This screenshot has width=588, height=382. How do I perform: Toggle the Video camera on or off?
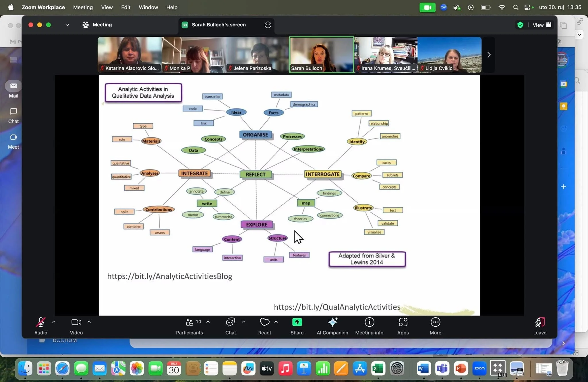coord(76,322)
